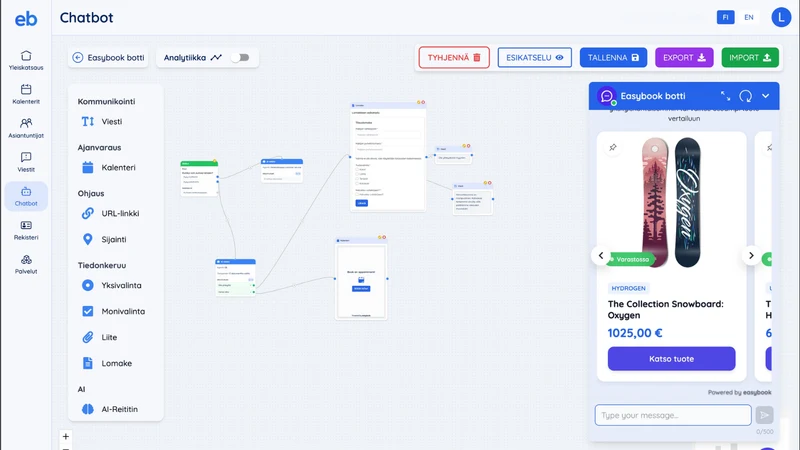Click the chat bot avatar icon

coord(607,96)
